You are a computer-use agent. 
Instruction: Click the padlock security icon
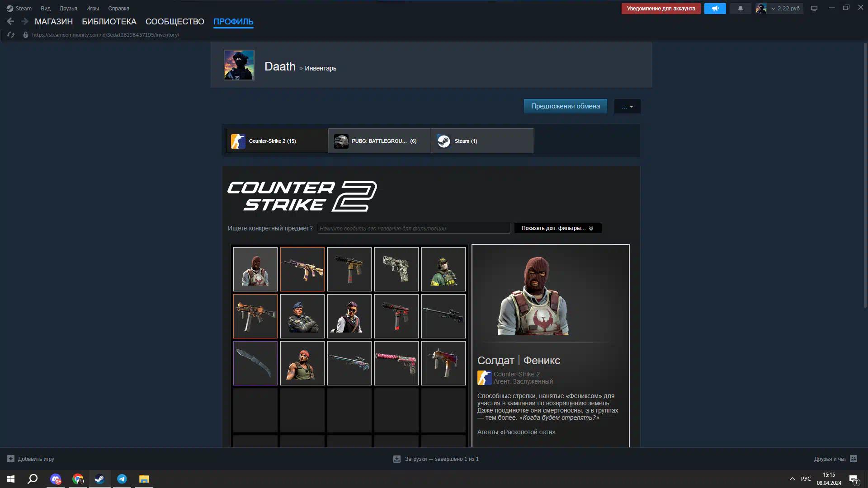pos(26,35)
